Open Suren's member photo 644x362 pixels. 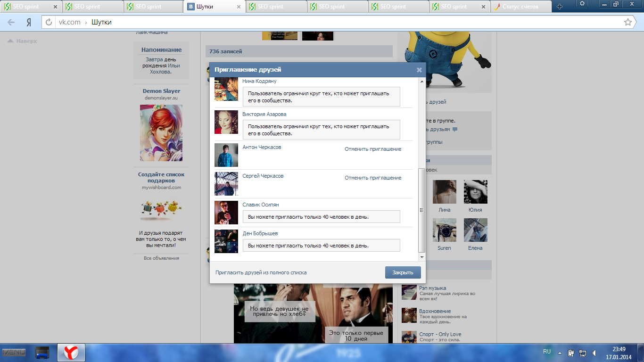[445, 230]
